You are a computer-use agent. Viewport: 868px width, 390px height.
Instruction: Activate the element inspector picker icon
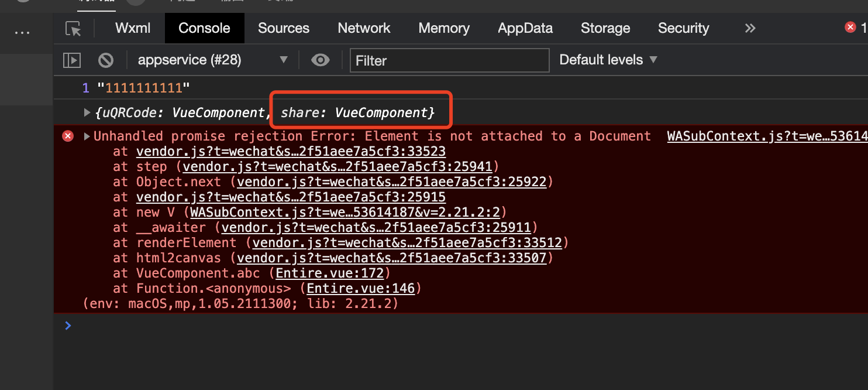pyautogui.click(x=73, y=28)
